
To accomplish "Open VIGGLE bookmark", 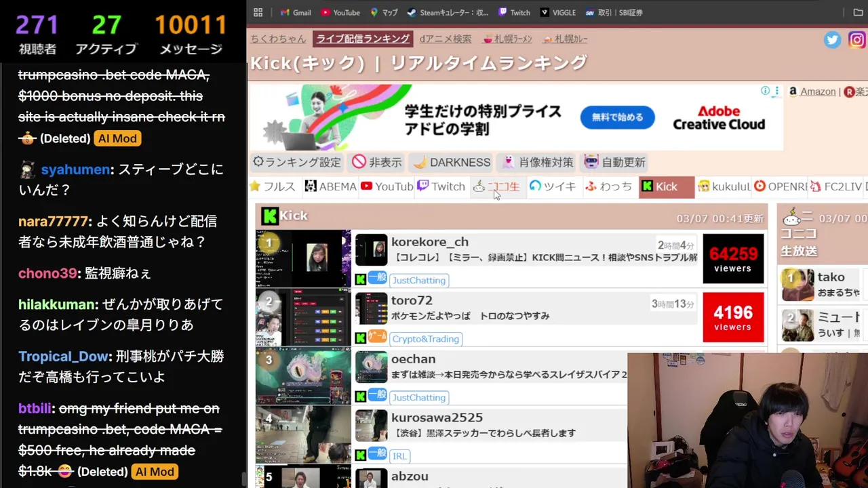I will pyautogui.click(x=558, y=12).
